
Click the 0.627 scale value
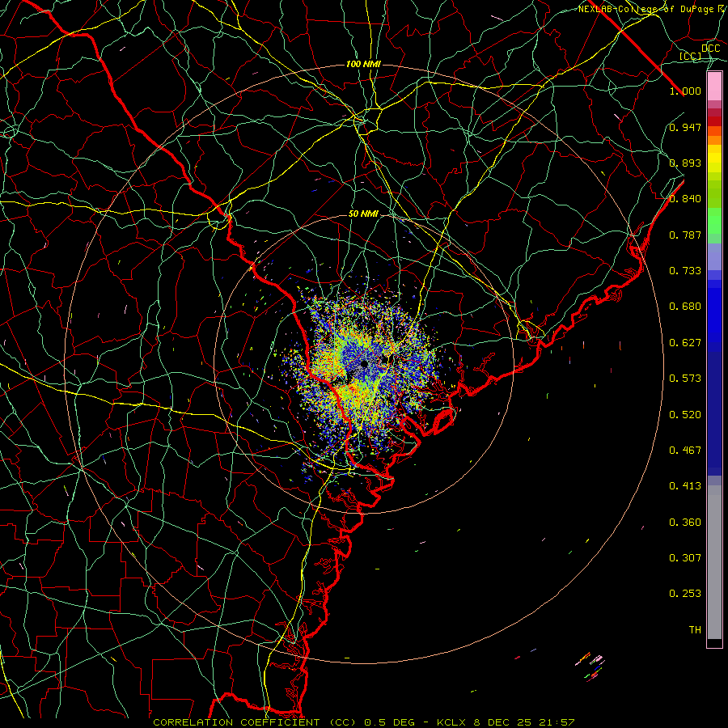[x=685, y=343]
